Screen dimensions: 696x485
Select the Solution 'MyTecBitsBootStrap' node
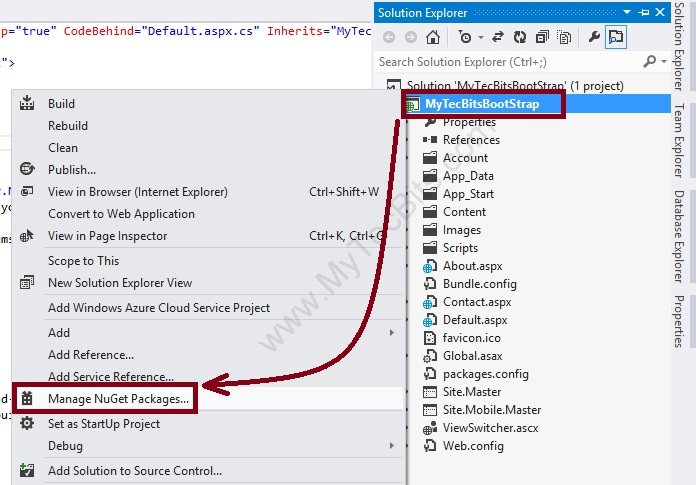(x=515, y=86)
